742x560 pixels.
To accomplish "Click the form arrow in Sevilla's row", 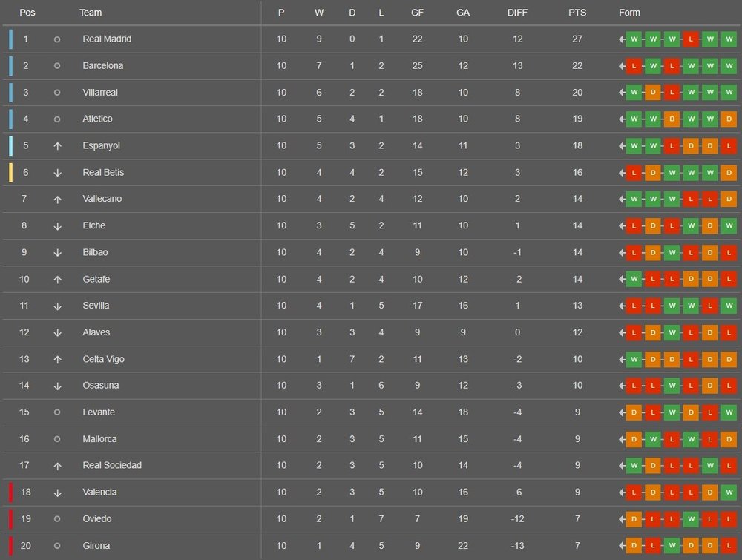I will 622,306.
